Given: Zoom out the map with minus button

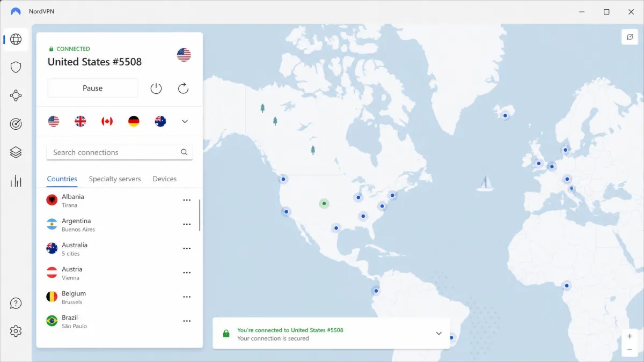Looking at the screenshot, I should pyautogui.click(x=630, y=350).
